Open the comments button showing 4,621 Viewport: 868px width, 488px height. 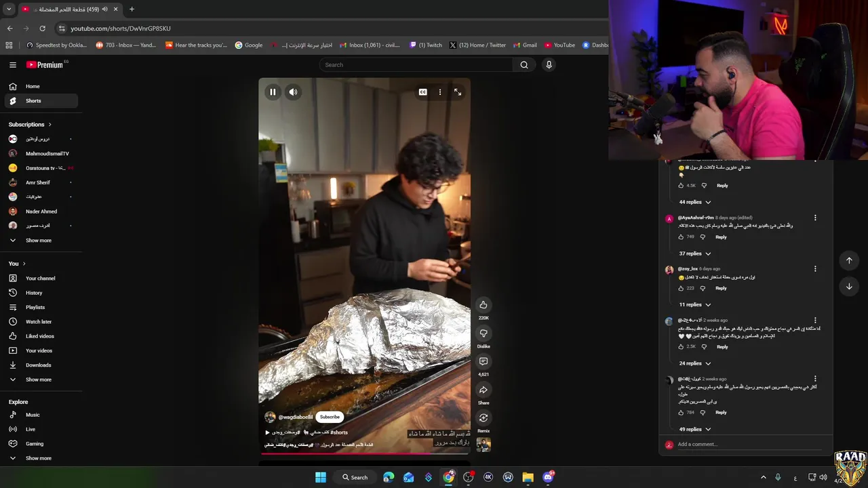(484, 361)
